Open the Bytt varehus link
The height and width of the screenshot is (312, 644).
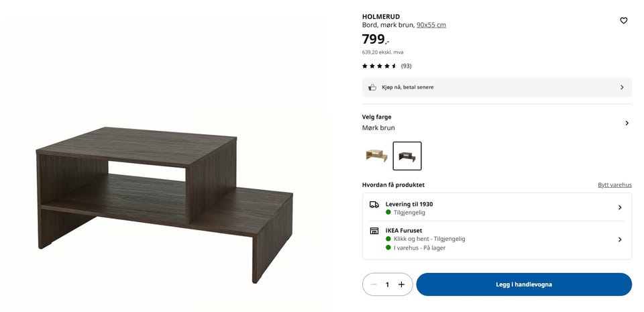point(615,185)
